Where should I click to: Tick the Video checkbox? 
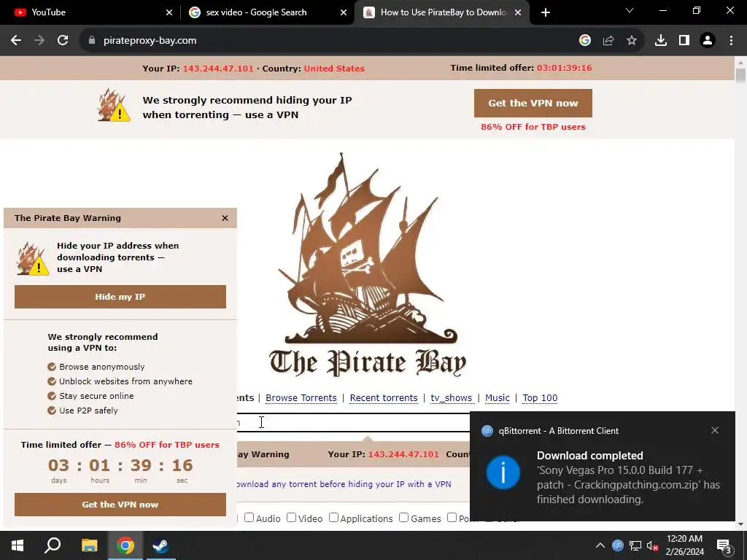point(292,518)
